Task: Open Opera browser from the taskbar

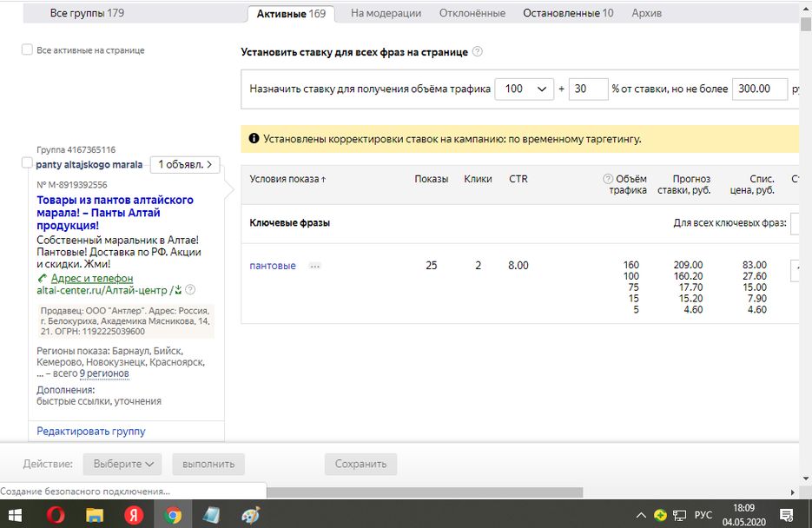Action: (55, 515)
